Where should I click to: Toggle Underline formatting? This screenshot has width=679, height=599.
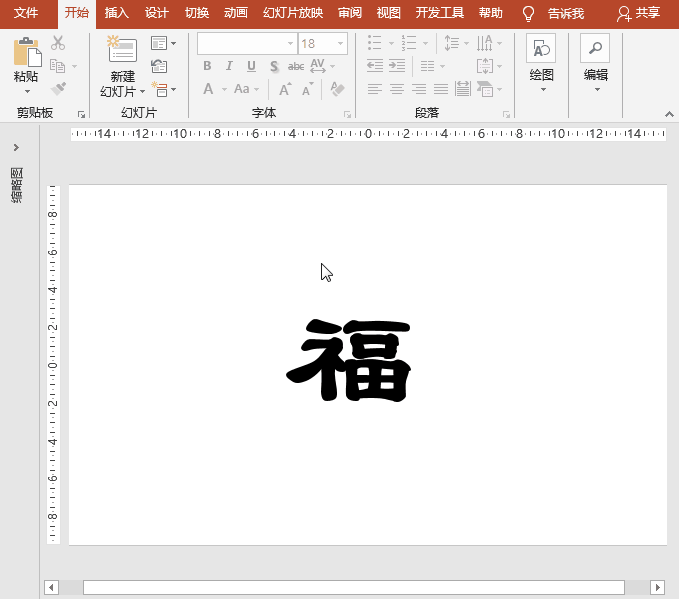tap(251, 66)
